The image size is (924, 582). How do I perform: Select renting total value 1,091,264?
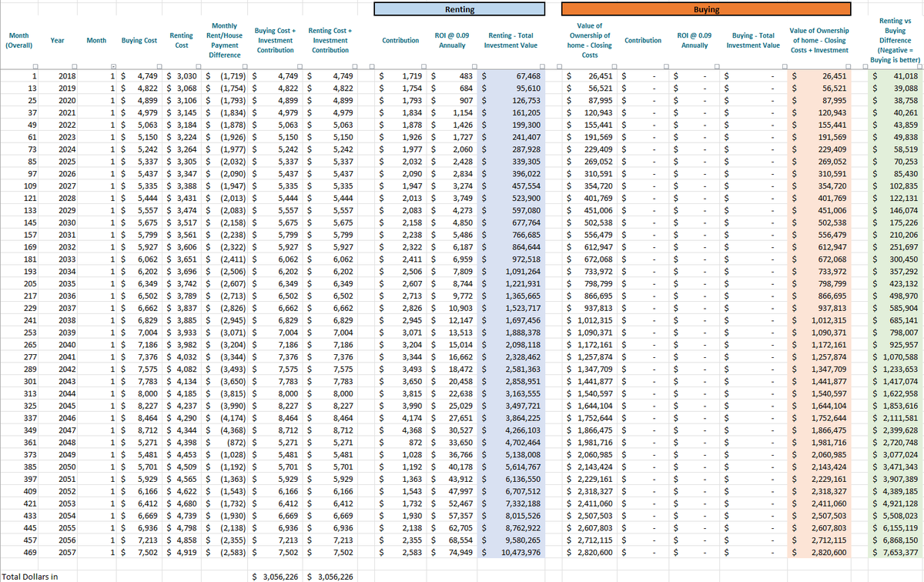pyautogui.click(x=513, y=272)
